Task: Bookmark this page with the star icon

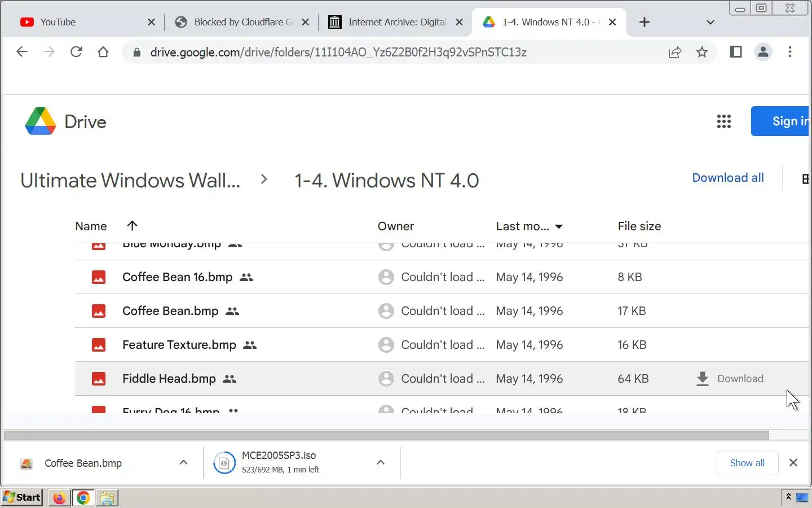Action: click(702, 52)
